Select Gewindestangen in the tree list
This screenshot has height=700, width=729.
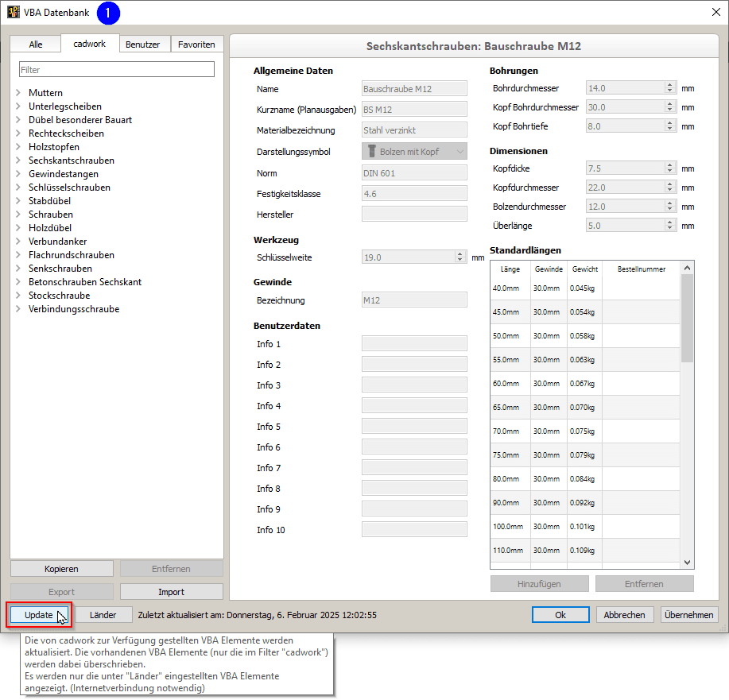(64, 174)
